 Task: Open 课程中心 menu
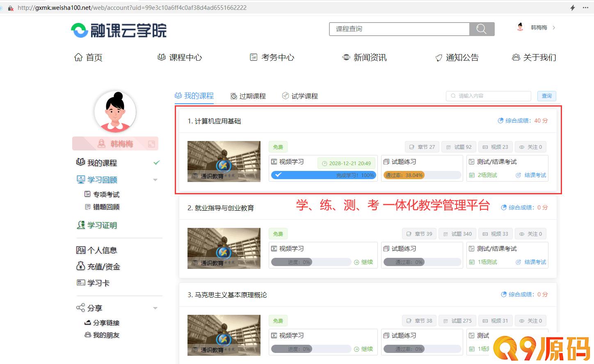[180, 57]
